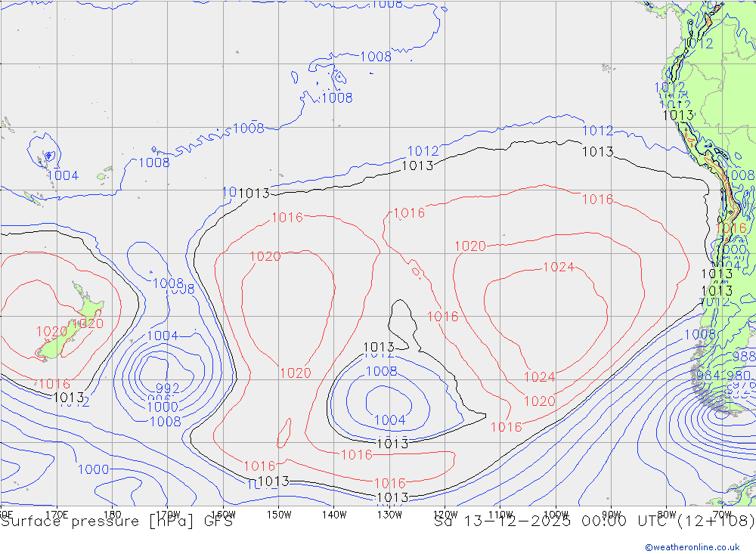Click the 90W longitude axis label

612,515
